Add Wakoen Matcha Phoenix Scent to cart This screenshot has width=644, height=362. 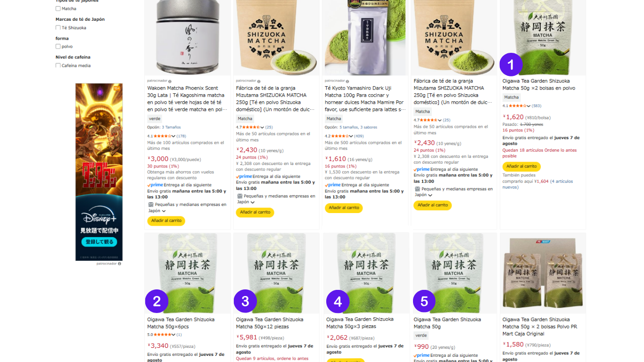pos(166,221)
